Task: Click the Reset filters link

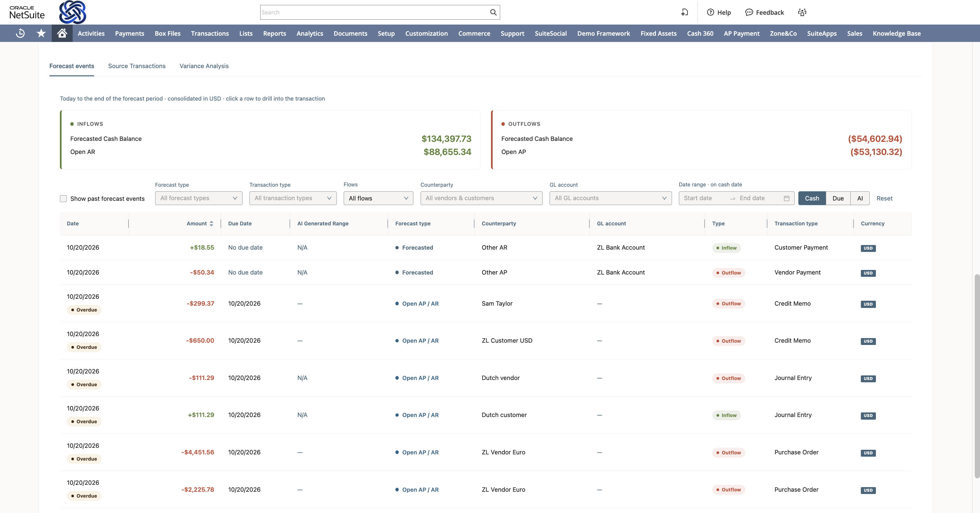Action: tap(884, 198)
